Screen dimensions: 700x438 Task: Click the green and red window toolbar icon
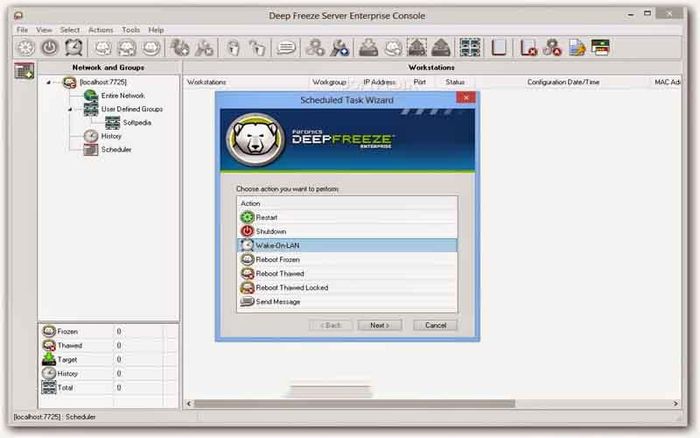600,47
